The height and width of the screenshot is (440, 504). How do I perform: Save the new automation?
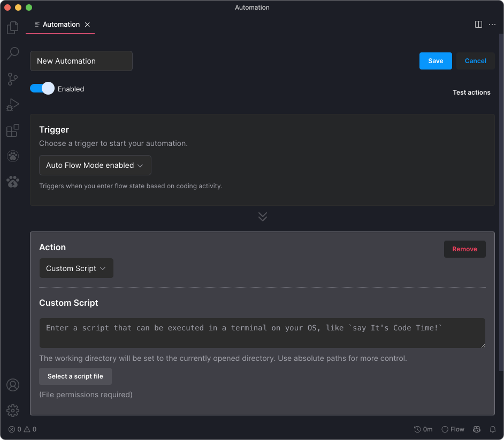[x=435, y=60]
